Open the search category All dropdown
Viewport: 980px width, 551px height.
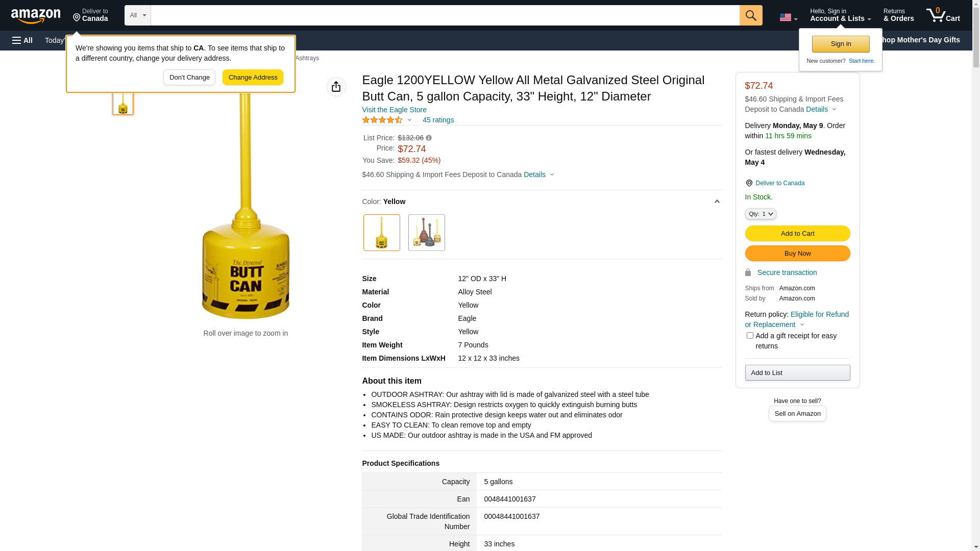(137, 15)
